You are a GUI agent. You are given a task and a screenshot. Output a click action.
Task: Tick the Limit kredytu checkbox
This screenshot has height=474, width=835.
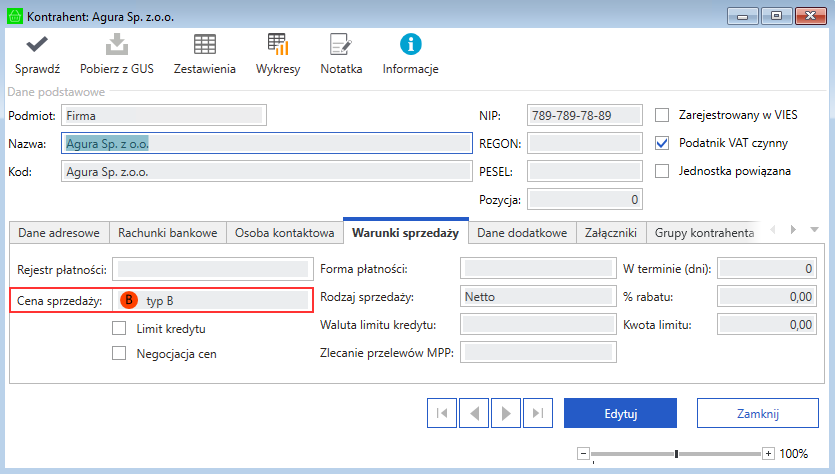pos(119,329)
